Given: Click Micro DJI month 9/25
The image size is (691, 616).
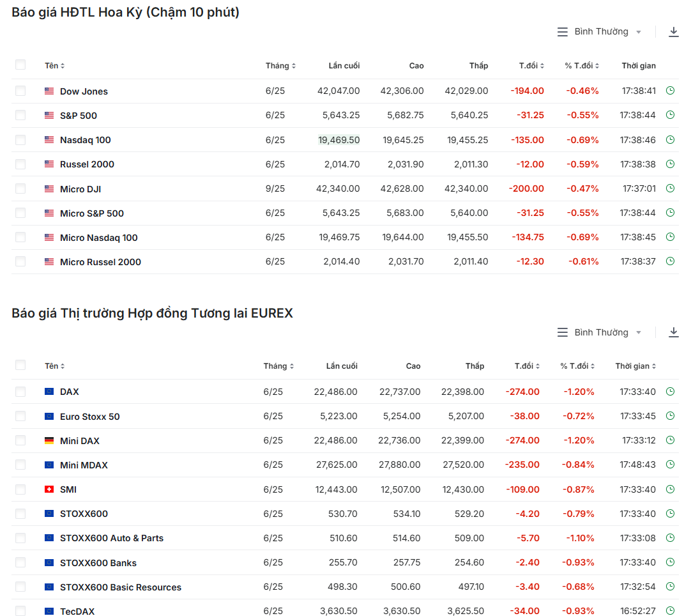Looking at the screenshot, I should coord(275,189).
